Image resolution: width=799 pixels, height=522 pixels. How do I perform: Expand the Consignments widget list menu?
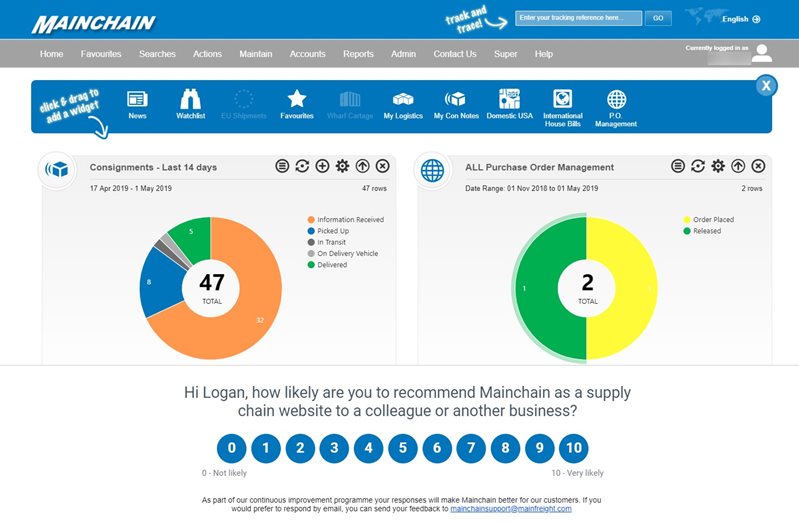point(282,166)
